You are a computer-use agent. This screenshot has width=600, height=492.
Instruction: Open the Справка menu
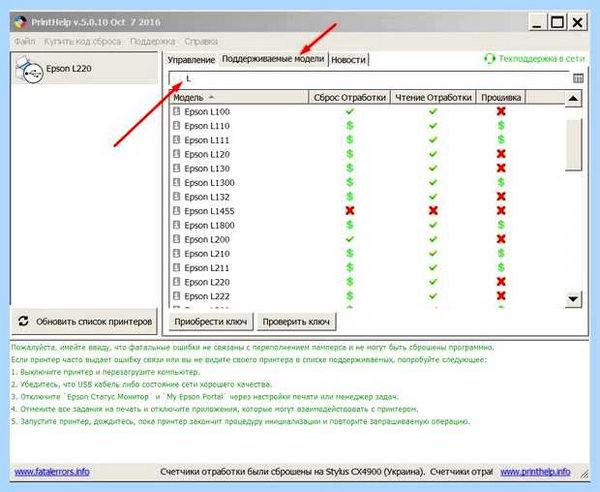[201, 41]
